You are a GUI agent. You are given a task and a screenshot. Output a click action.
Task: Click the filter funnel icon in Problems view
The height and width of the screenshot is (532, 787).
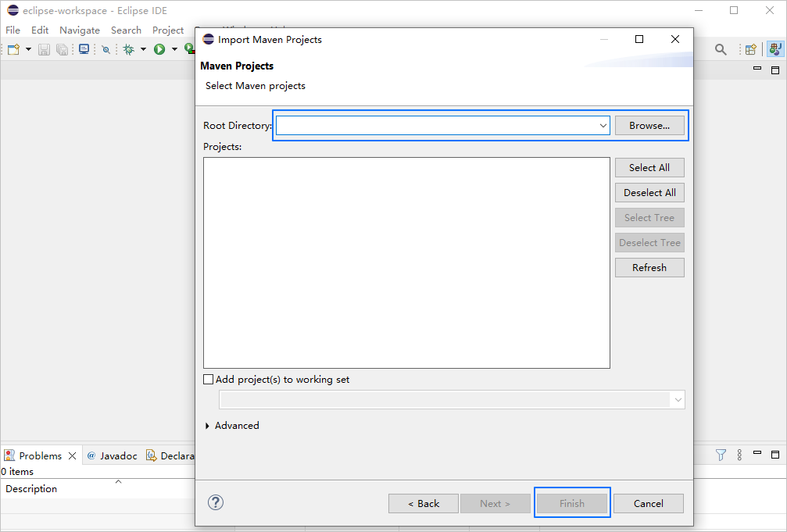tap(721, 455)
